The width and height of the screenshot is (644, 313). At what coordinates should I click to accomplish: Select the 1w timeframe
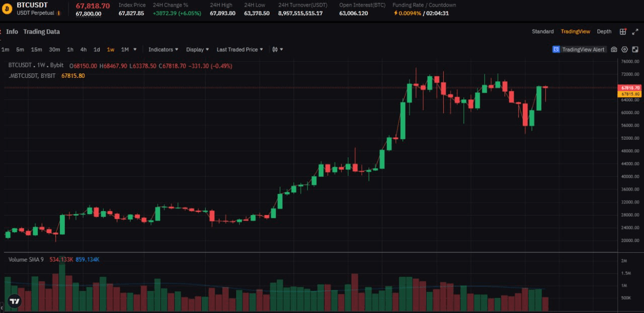tap(110, 50)
